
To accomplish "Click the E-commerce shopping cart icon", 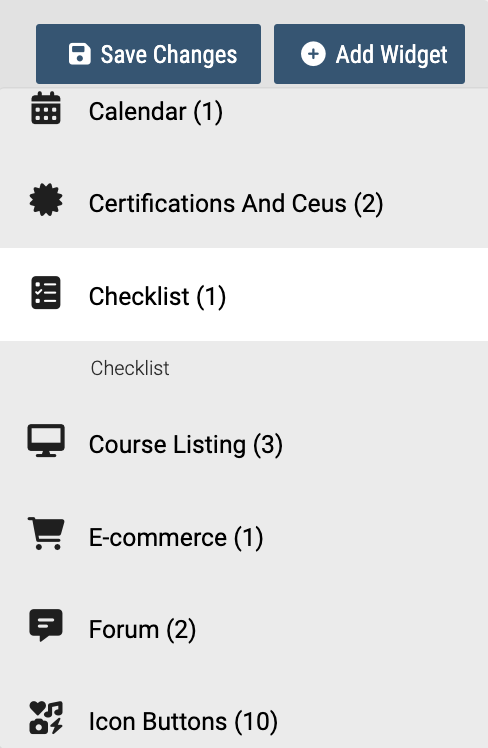I will click(x=46, y=533).
